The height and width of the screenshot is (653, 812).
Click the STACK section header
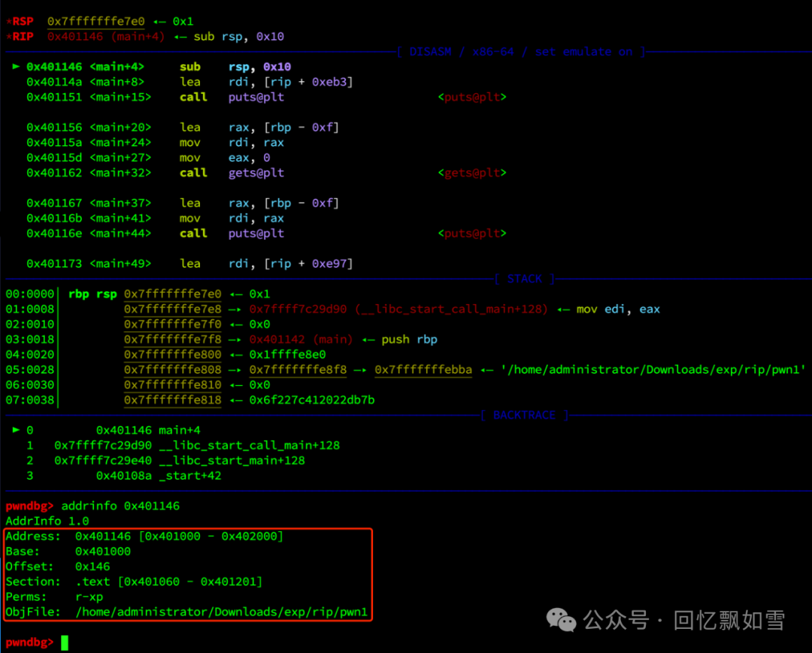click(x=525, y=279)
